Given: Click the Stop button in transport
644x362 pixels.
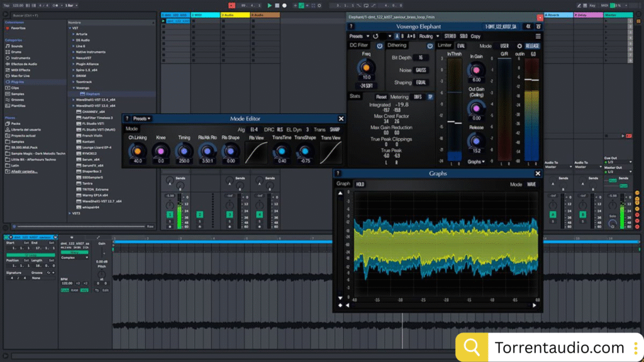Looking at the screenshot, I should click(277, 6).
